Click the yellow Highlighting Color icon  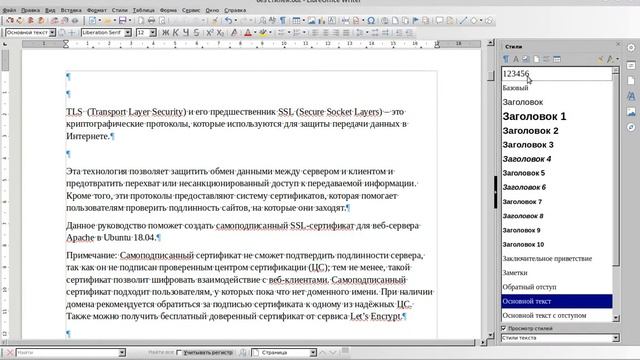[x=262, y=33]
